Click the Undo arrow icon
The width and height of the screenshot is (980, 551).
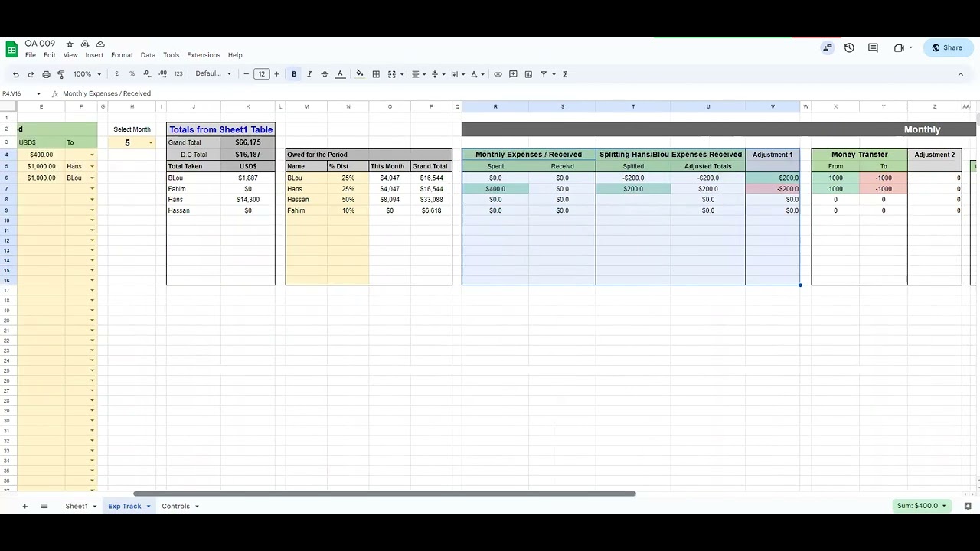point(15,74)
